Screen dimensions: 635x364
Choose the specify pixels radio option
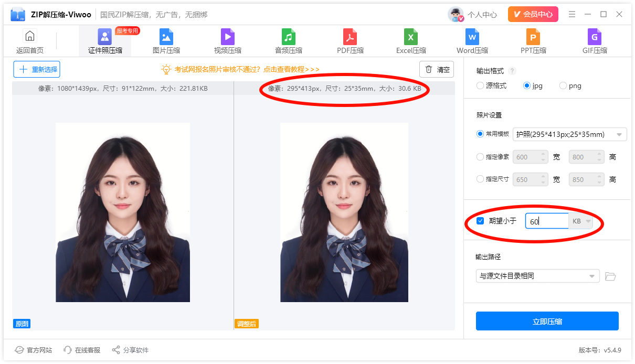click(480, 156)
